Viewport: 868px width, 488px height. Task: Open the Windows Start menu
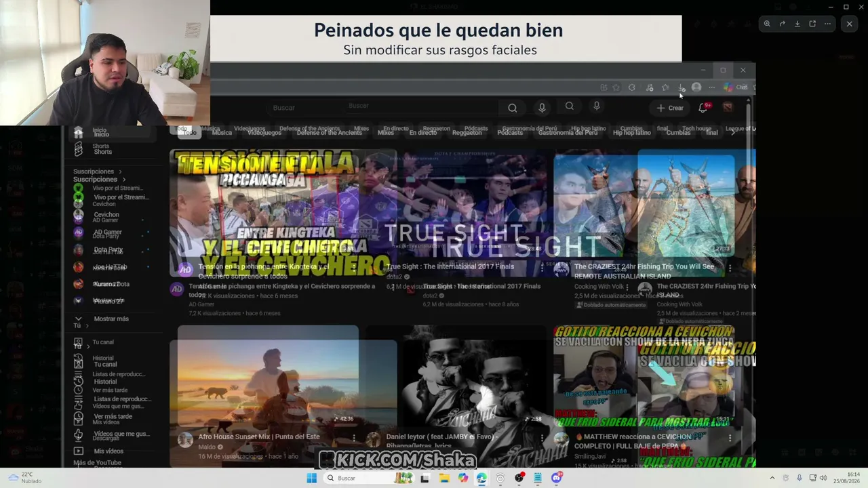coord(311,478)
